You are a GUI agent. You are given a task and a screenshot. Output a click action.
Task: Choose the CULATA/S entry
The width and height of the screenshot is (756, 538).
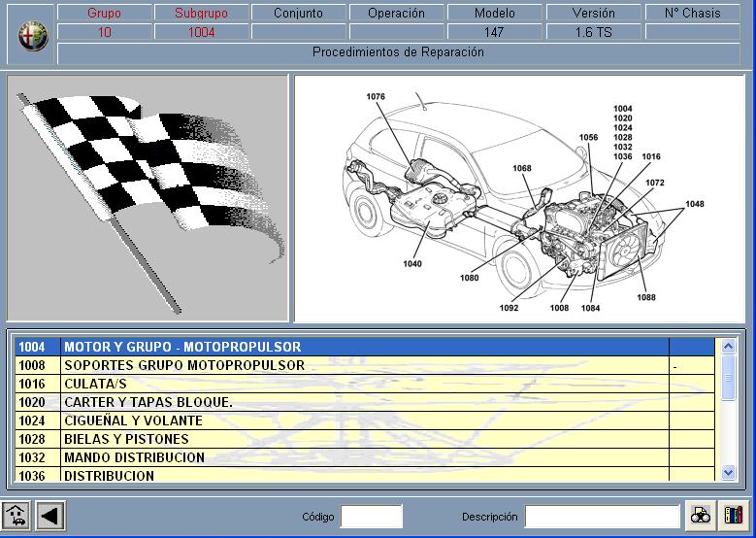coord(364,384)
